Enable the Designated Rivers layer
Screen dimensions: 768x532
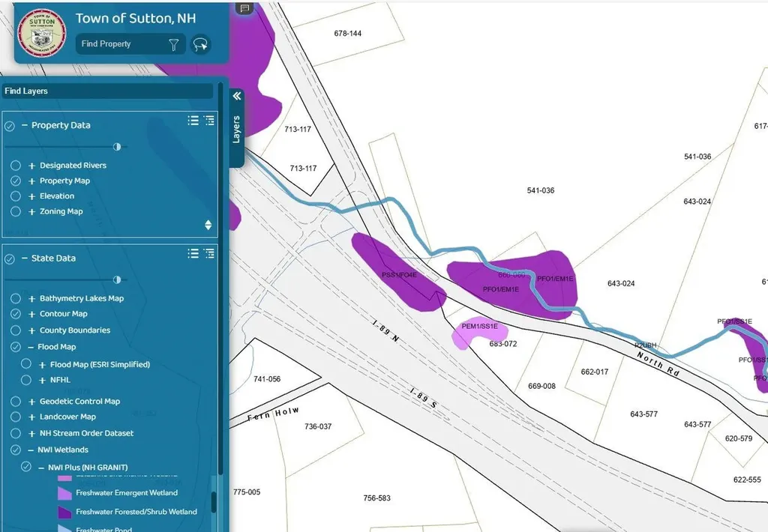point(15,166)
